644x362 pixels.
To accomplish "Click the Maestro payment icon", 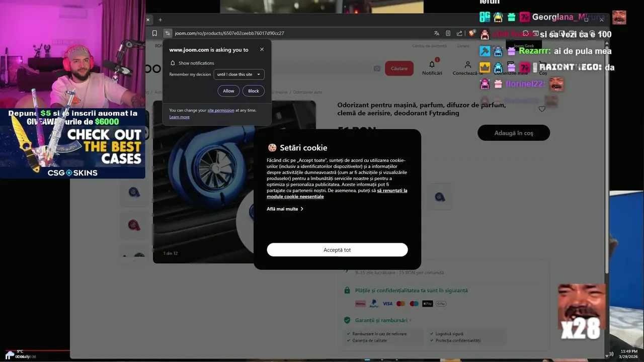I will coord(414,304).
